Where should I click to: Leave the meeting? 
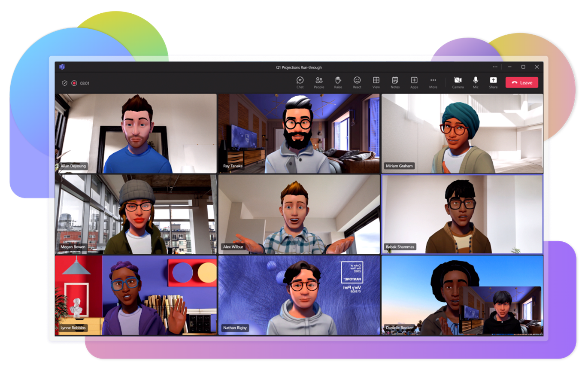tap(521, 82)
